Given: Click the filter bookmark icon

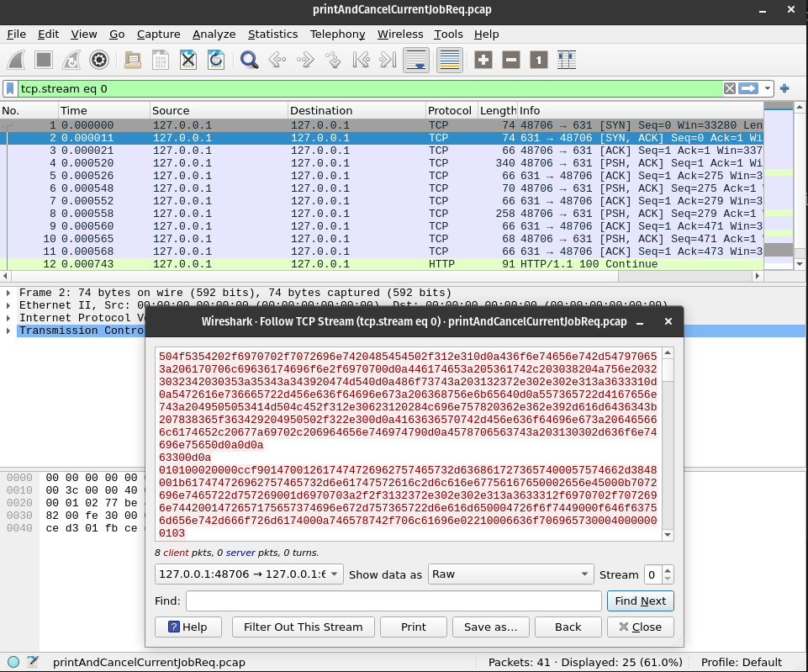Looking at the screenshot, I should click(9, 88).
